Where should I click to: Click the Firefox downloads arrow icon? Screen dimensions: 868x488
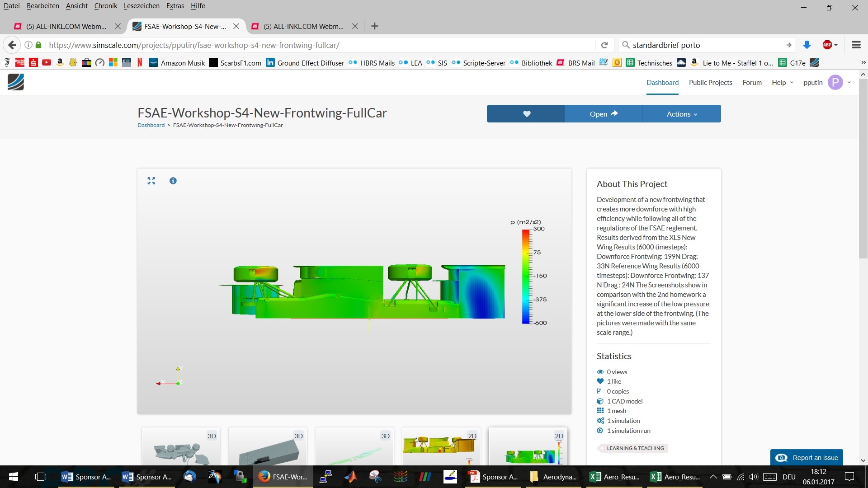807,45
